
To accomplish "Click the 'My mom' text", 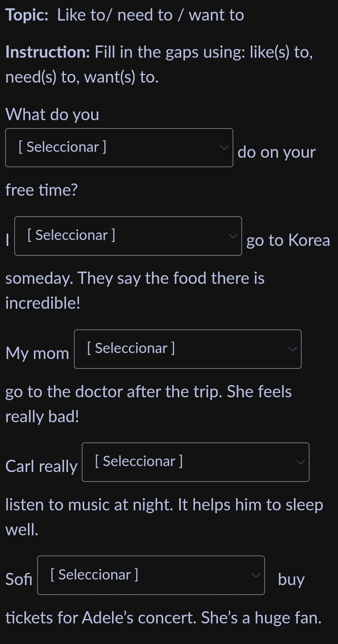I will pyautogui.click(x=37, y=353).
